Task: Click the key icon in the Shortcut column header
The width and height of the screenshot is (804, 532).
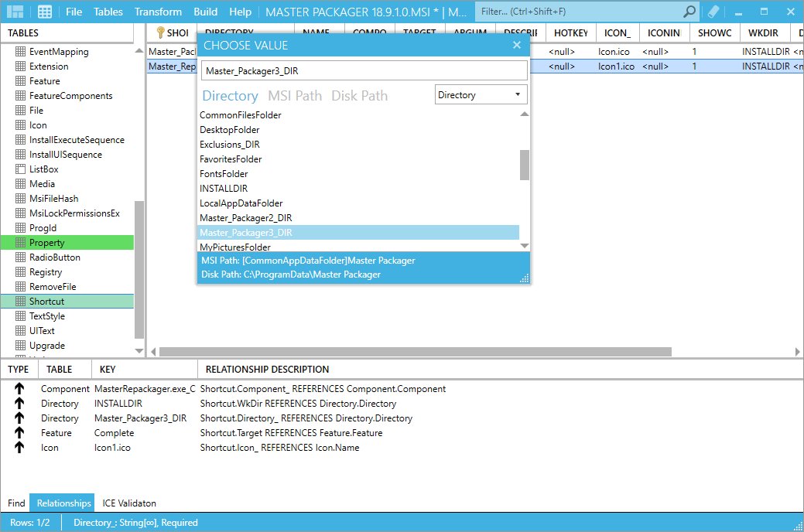Action: (160, 32)
